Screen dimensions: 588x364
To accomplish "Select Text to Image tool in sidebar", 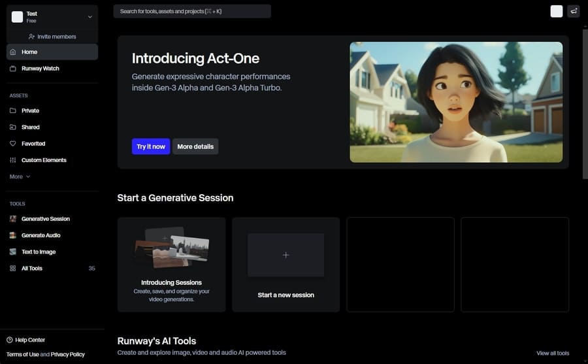I will click(52, 252).
